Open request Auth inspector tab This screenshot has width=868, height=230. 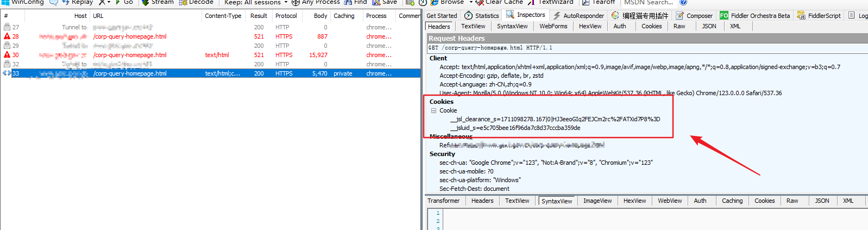pos(620,26)
